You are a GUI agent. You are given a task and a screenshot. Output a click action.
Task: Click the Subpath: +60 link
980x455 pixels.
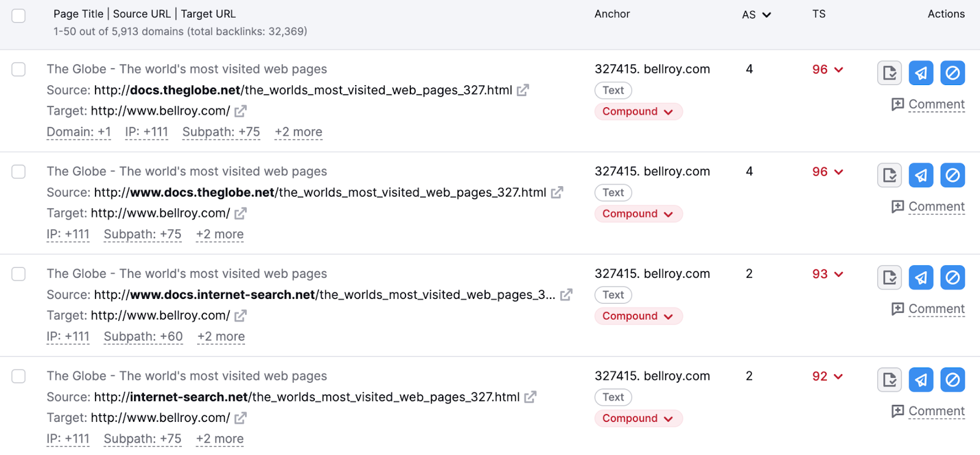pyautogui.click(x=143, y=337)
